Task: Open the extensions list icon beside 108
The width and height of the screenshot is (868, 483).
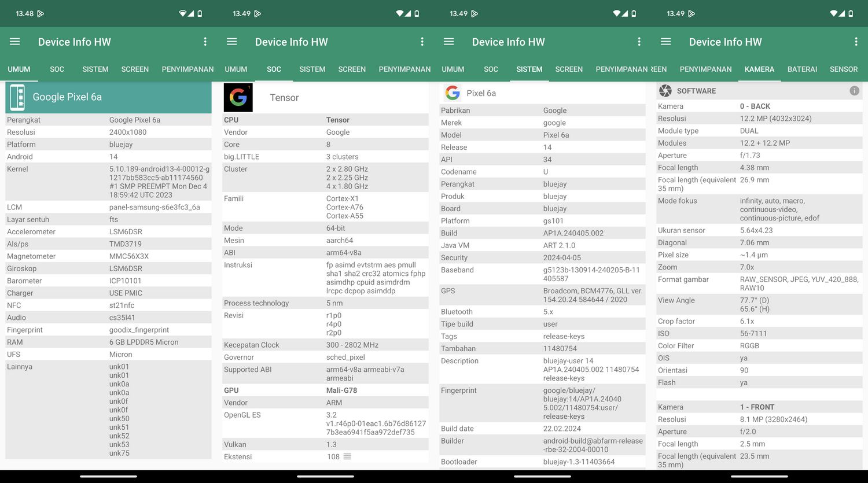Action: coord(347,456)
